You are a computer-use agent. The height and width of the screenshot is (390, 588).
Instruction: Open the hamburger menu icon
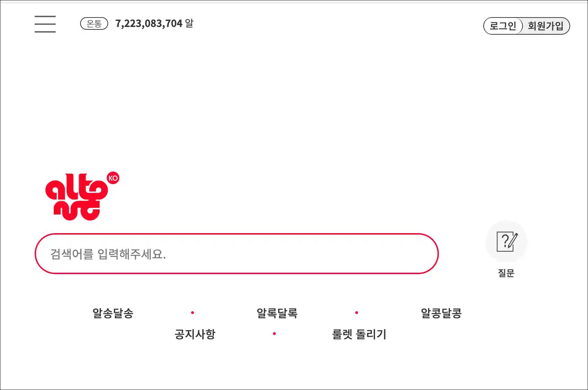pos(45,24)
